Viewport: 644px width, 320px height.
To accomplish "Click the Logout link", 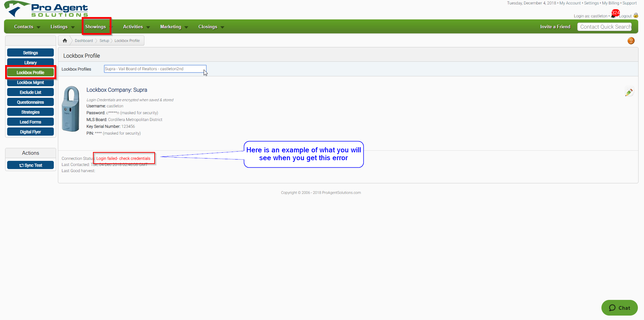I will pos(625,16).
